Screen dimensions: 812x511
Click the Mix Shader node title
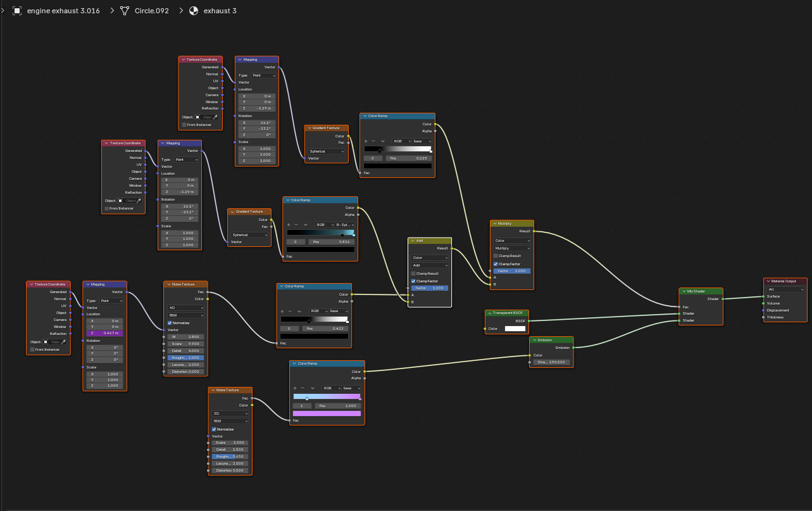click(x=696, y=291)
